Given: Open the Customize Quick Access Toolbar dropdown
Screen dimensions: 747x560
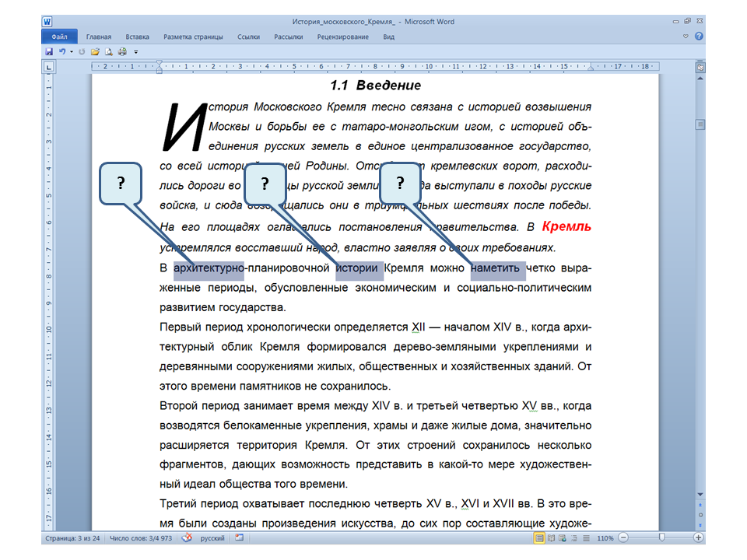Looking at the screenshot, I should coord(136,51).
